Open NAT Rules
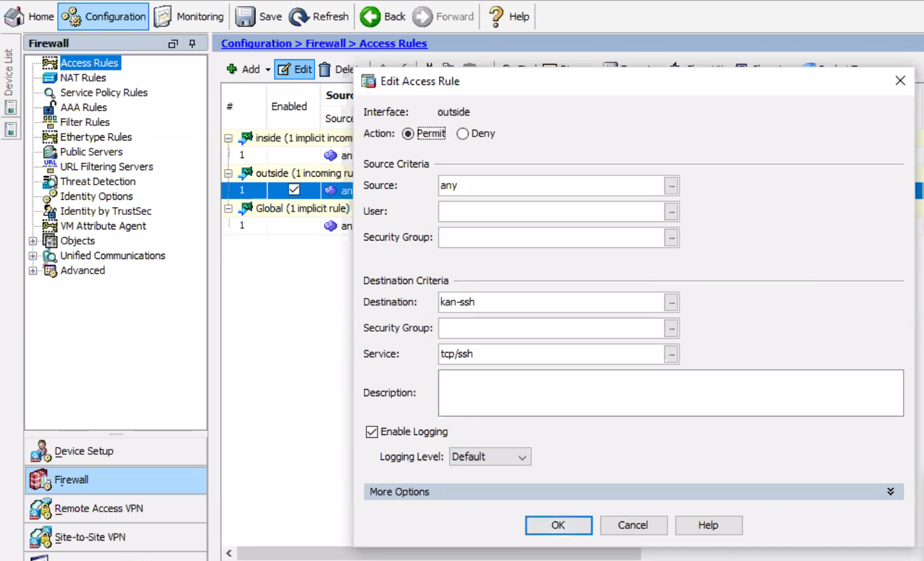This screenshot has width=924, height=561. pyautogui.click(x=83, y=78)
